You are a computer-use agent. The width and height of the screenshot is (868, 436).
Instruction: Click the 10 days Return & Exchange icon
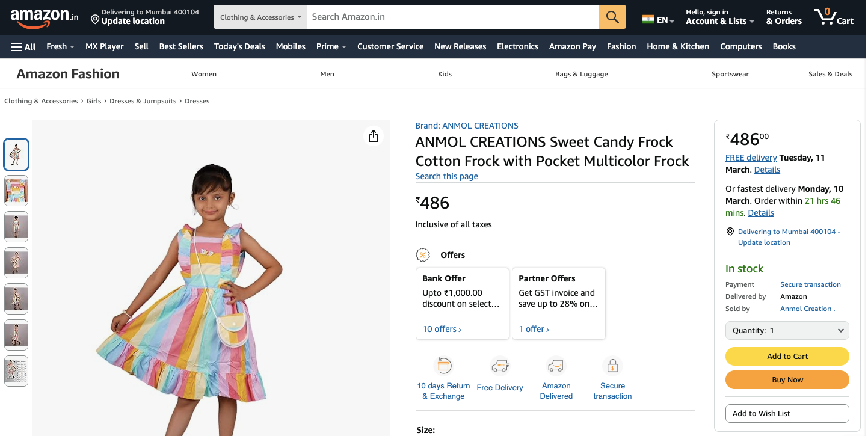pyautogui.click(x=443, y=366)
